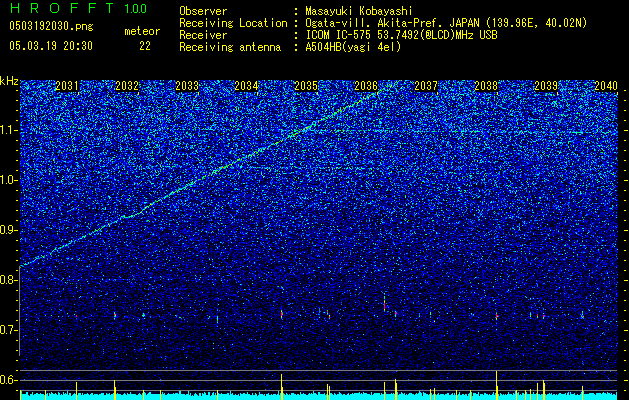Click the Receiving Location label

233,23
